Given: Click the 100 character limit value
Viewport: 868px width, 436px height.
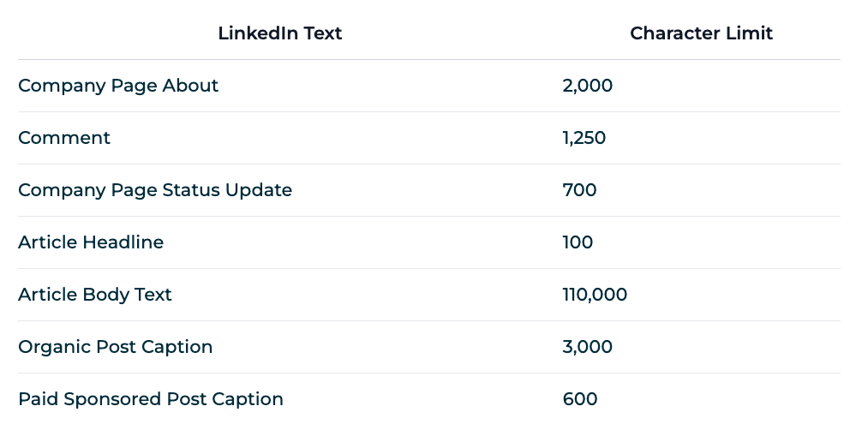Looking at the screenshot, I should click(x=578, y=242).
